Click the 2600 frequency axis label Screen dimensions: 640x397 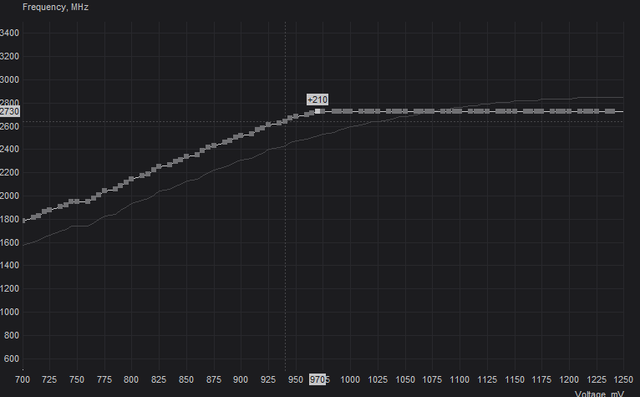(9, 126)
